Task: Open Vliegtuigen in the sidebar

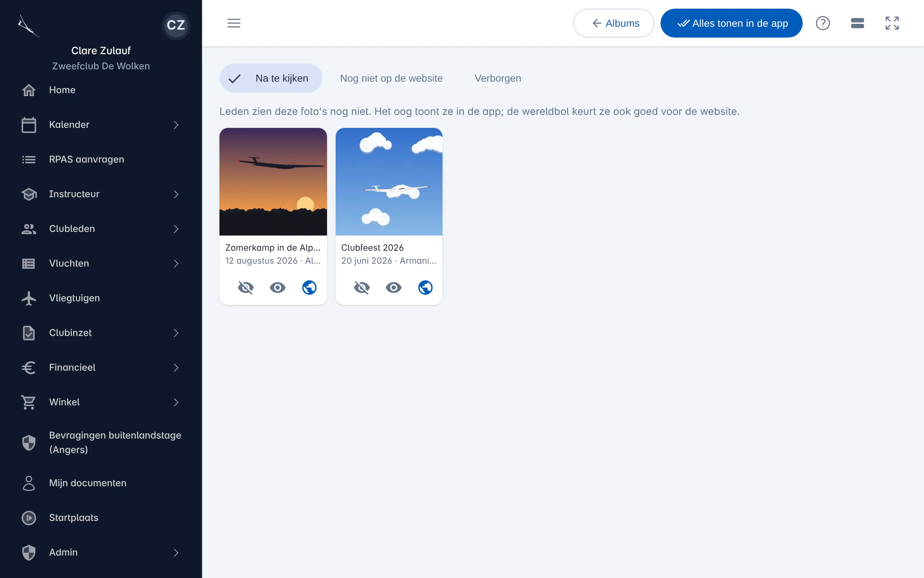Action: point(101,298)
